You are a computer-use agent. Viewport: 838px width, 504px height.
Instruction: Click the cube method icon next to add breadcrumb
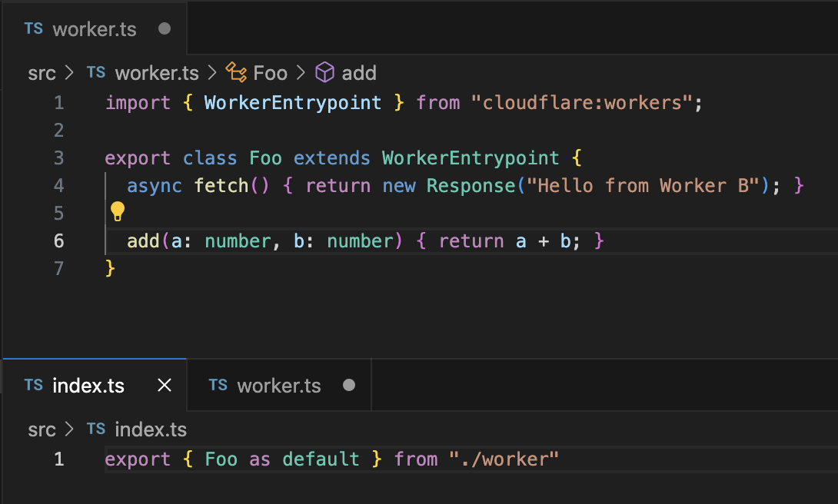pos(324,72)
